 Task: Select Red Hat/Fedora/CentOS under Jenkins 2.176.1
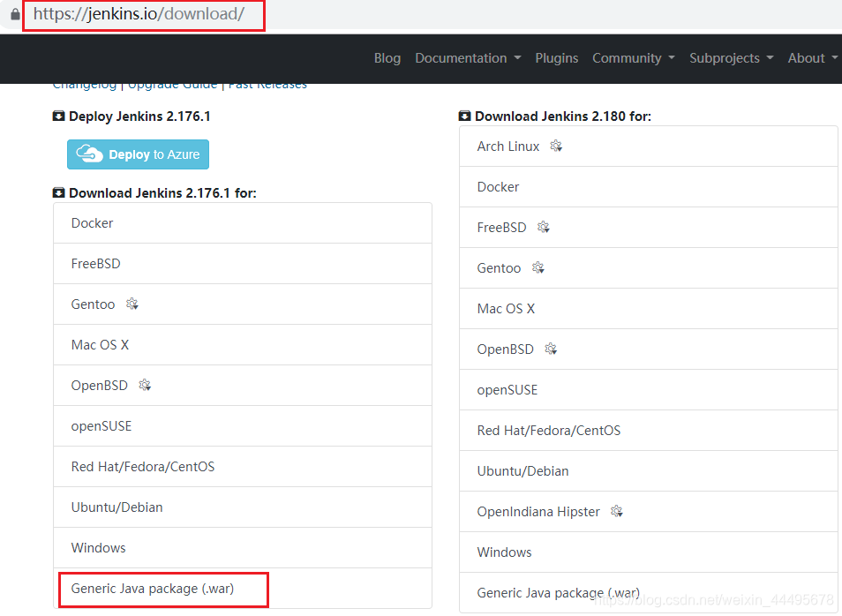point(243,467)
